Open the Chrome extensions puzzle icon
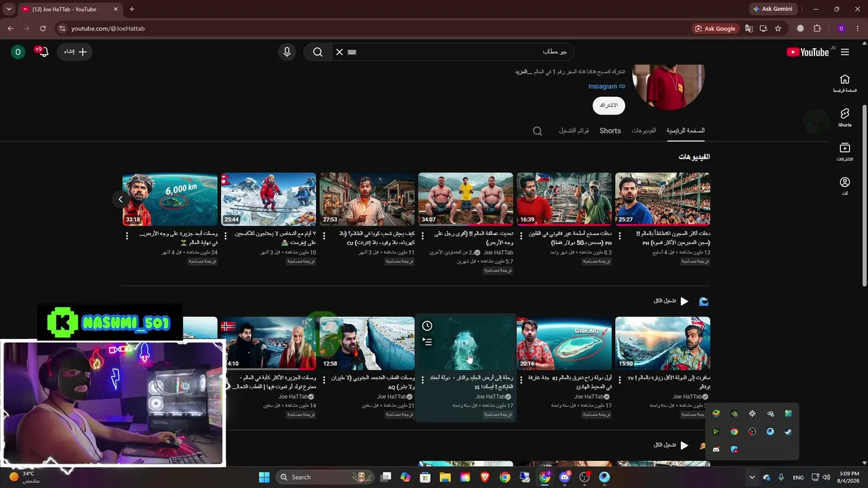 coord(817,28)
